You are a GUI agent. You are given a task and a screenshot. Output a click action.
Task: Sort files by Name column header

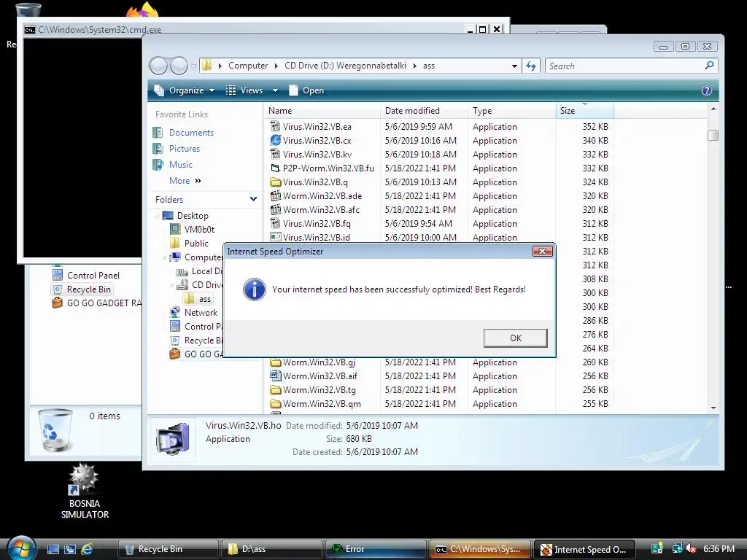tap(322, 111)
